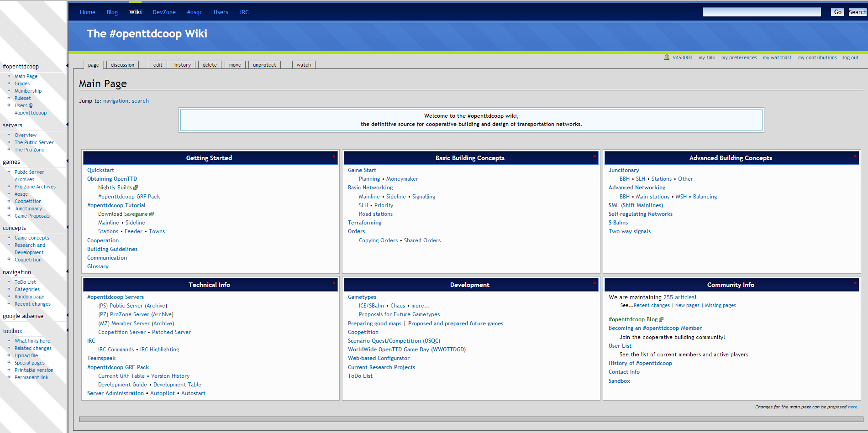Viewport: 868px width, 433px height.
Task: Open IRC in the top navigation bar
Action: point(244,12)
